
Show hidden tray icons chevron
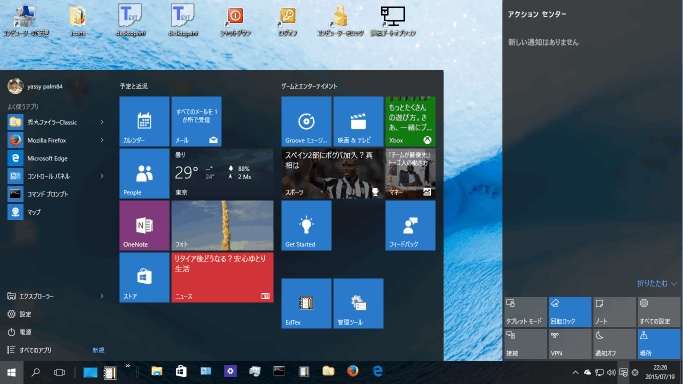(x=575, y=373)
